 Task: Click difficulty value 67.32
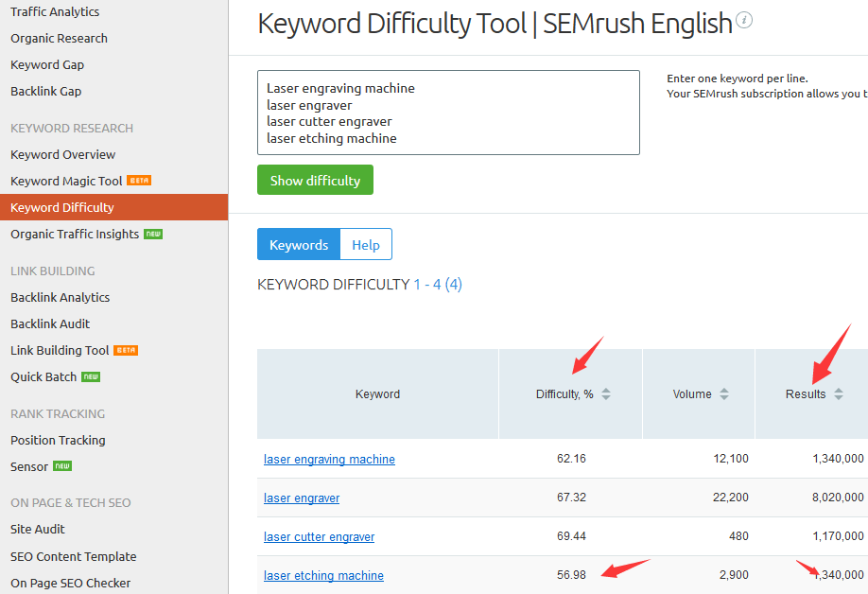click(x=571, y=498)
